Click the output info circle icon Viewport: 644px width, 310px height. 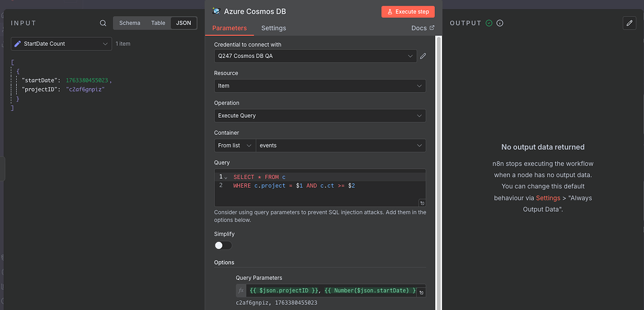(x=500, y=23)
